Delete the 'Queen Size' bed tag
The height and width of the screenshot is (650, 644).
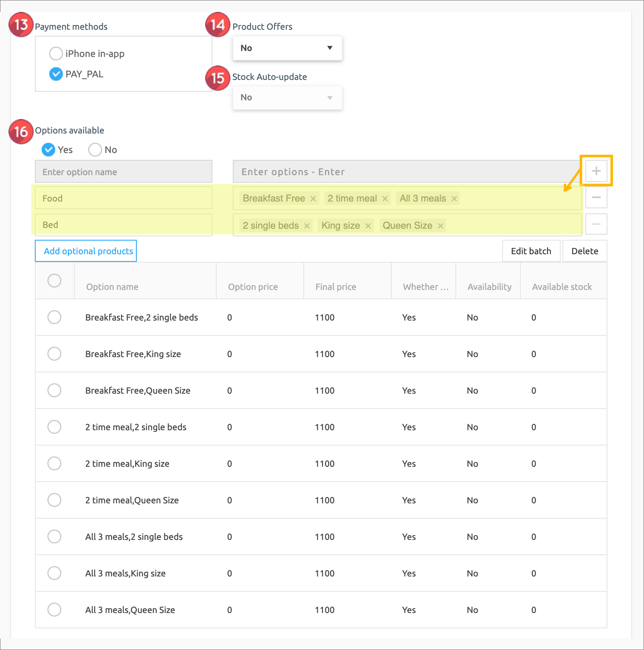click(441, 226)
